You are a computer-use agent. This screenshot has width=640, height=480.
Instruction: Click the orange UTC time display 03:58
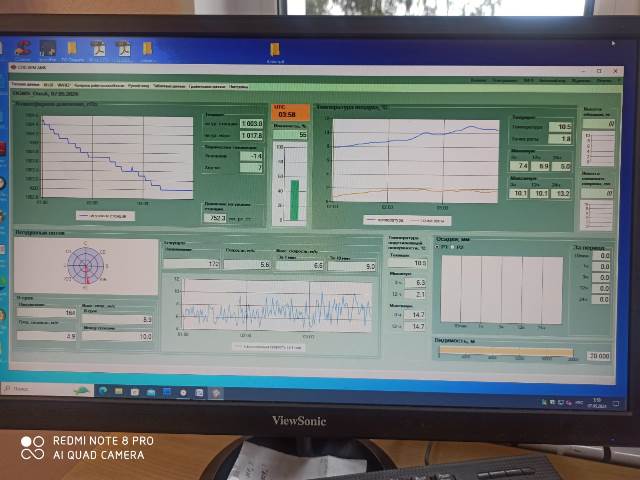288,115
